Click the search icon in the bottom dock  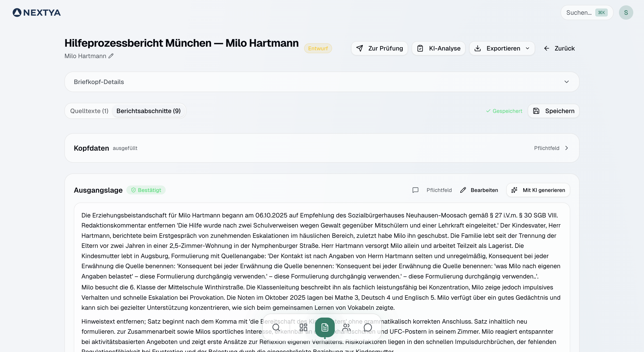[276, 327]
